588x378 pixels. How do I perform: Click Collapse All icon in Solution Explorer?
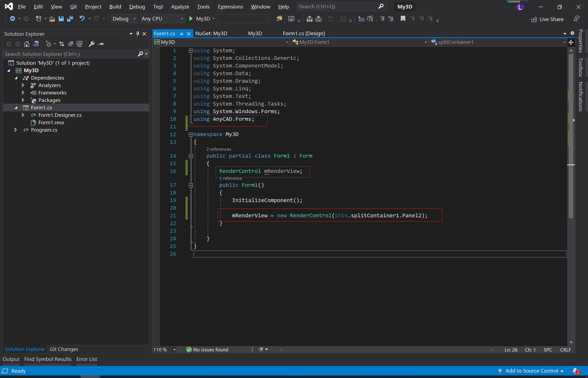pyautogui.click(x=71, y=44)
